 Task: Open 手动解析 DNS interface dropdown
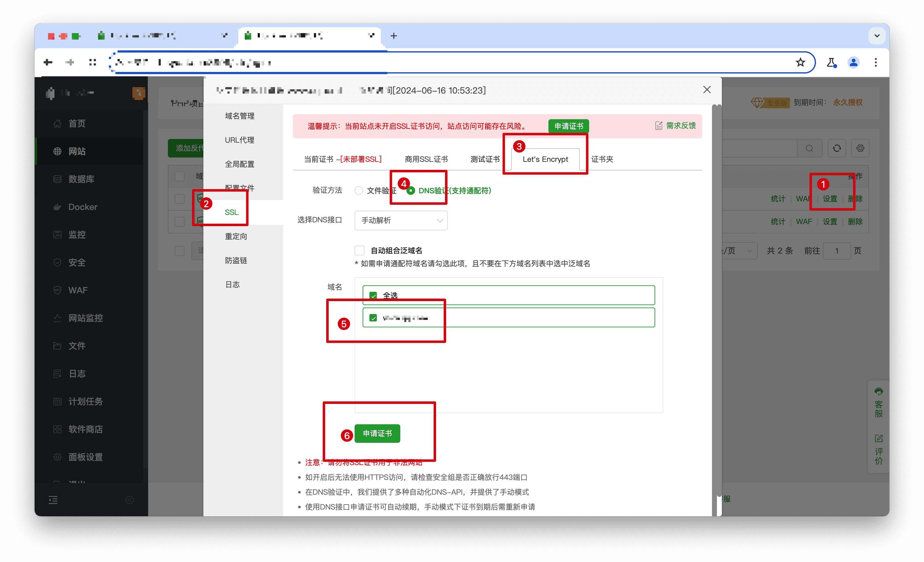click(401, 220)
